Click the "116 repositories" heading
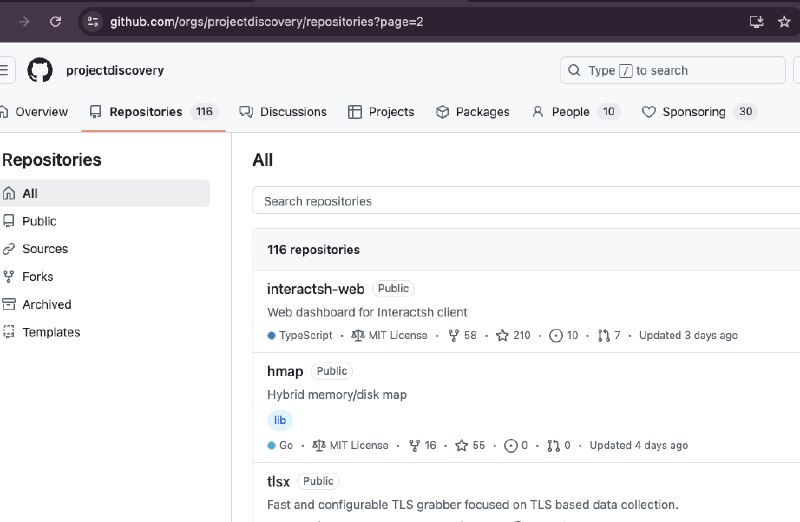Image resolution: width=800 pixels, height=522 pixels. 313,250
